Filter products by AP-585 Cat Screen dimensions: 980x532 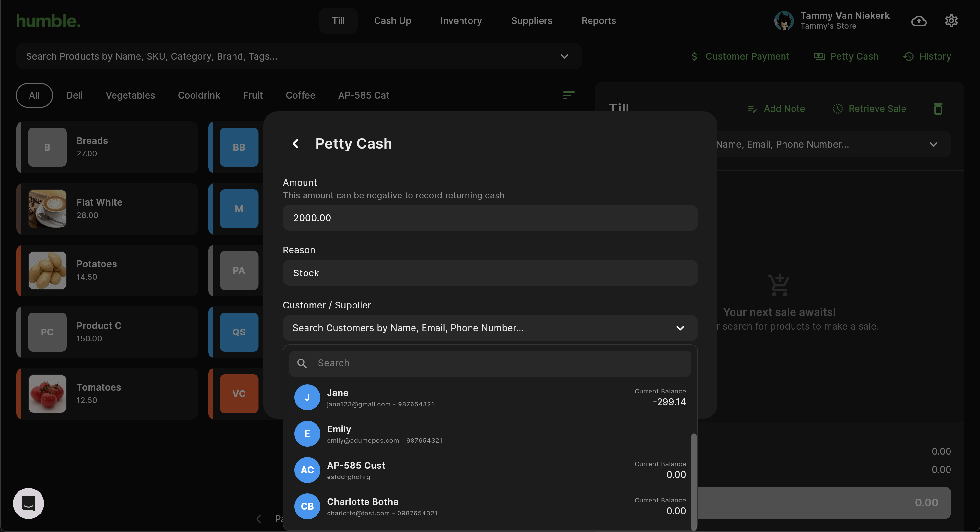[363, 95]
